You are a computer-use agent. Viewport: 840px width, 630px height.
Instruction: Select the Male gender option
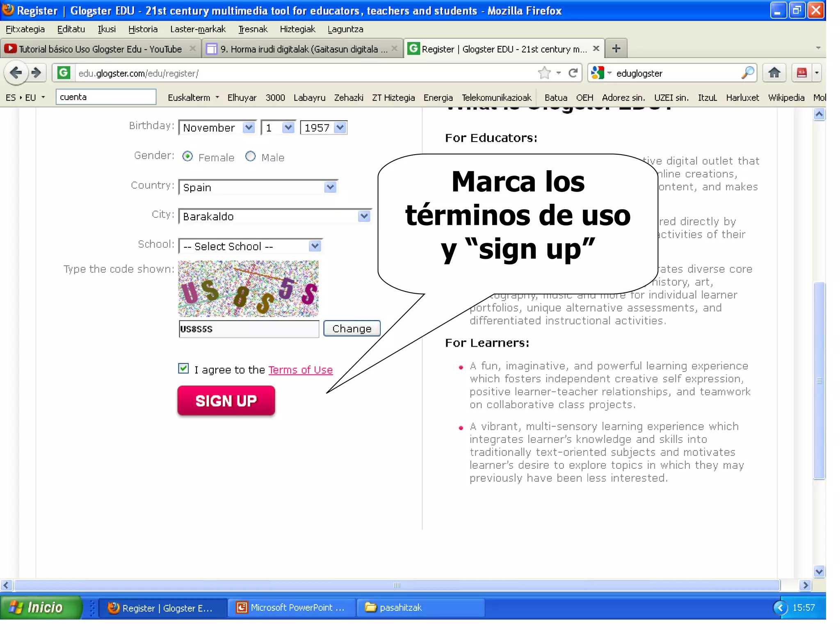(250, 156)
